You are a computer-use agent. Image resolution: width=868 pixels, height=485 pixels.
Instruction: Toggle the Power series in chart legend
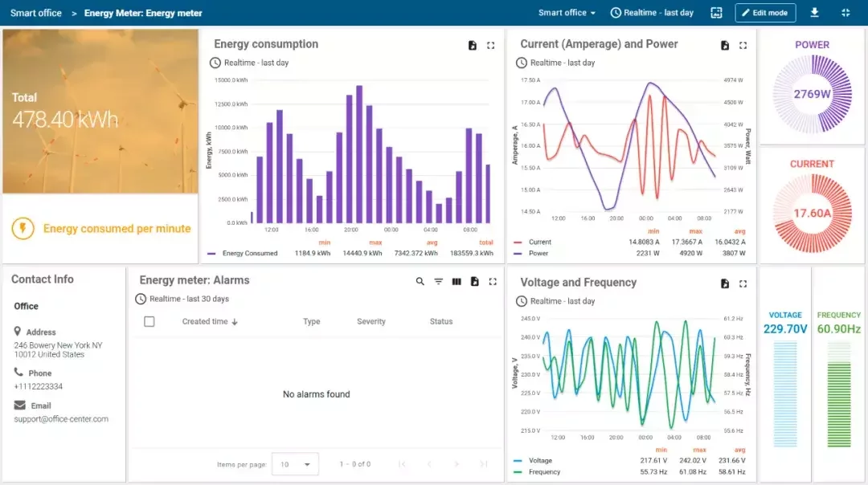click(x=538, y=253)
